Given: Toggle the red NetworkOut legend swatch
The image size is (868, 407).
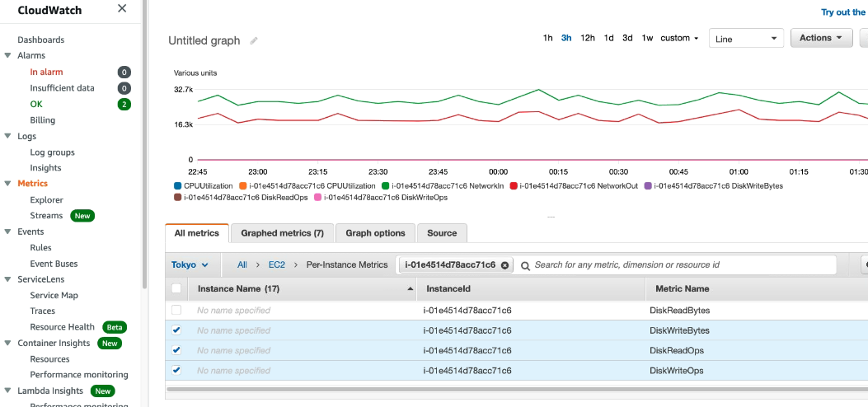Looking at the screenshot, I should click(x=514, y=186).
